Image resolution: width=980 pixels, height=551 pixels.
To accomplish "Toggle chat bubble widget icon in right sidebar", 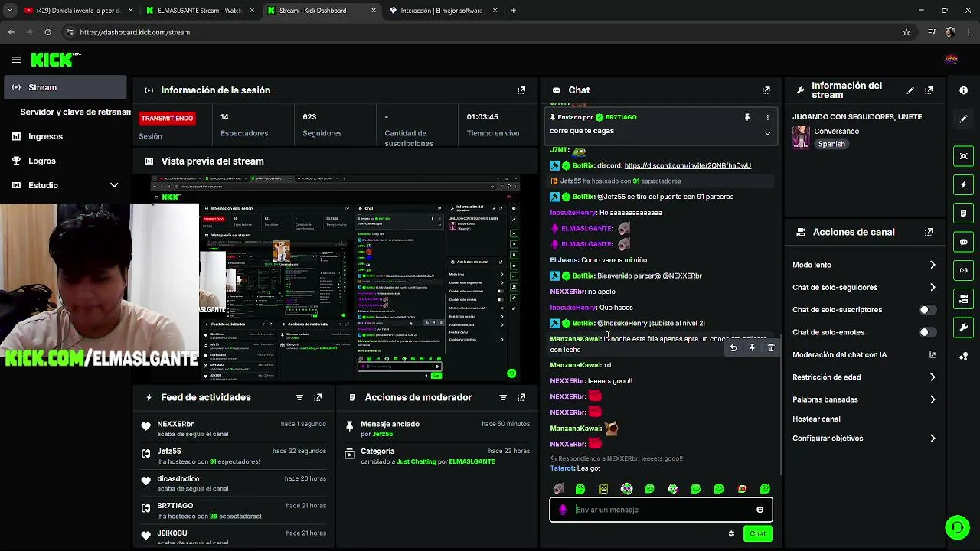I will (963, 242).
